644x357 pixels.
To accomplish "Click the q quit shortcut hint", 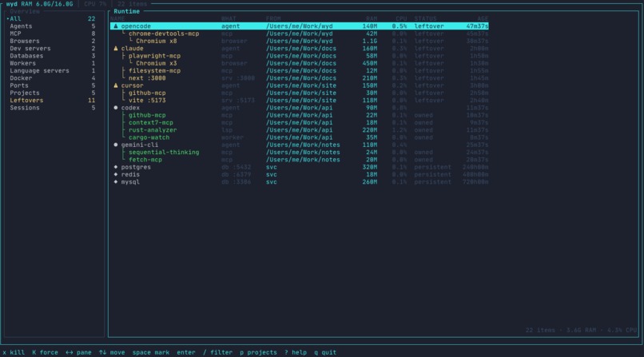I will (325, 352).
